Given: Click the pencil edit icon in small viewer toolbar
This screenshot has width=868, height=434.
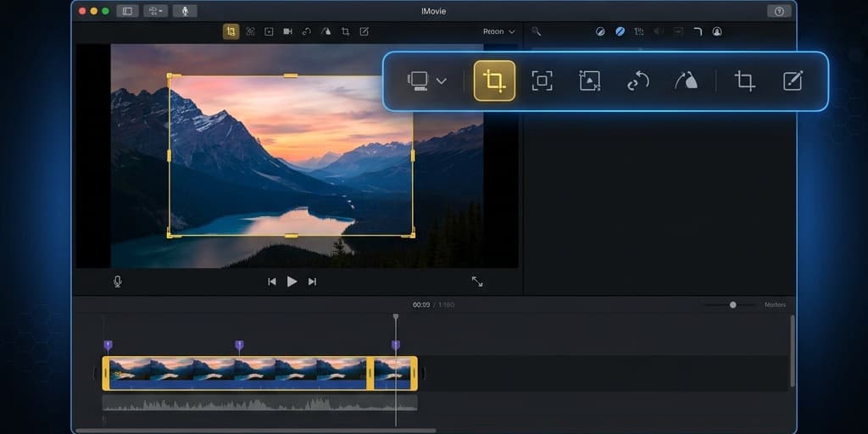Looking at the screenshot, I should pos(364,31).
